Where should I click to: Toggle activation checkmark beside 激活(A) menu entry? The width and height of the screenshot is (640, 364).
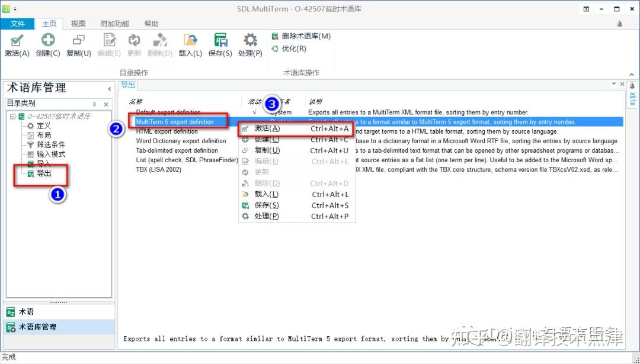click(245, 128)
